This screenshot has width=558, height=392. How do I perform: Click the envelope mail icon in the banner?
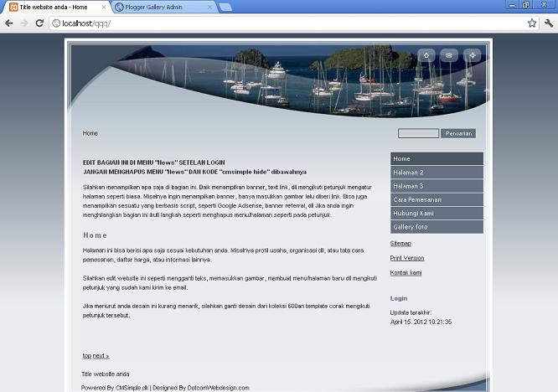tap(449, 55)
